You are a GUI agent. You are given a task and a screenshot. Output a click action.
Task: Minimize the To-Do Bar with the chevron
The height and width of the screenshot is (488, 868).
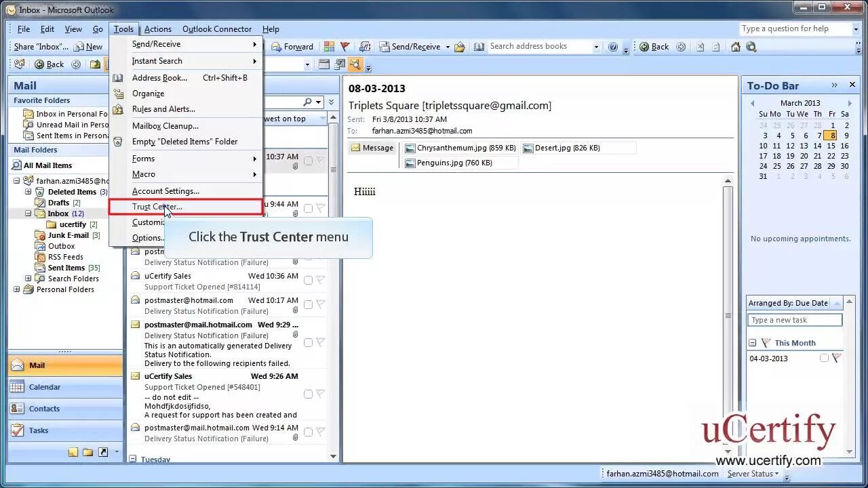pos(834,85)
